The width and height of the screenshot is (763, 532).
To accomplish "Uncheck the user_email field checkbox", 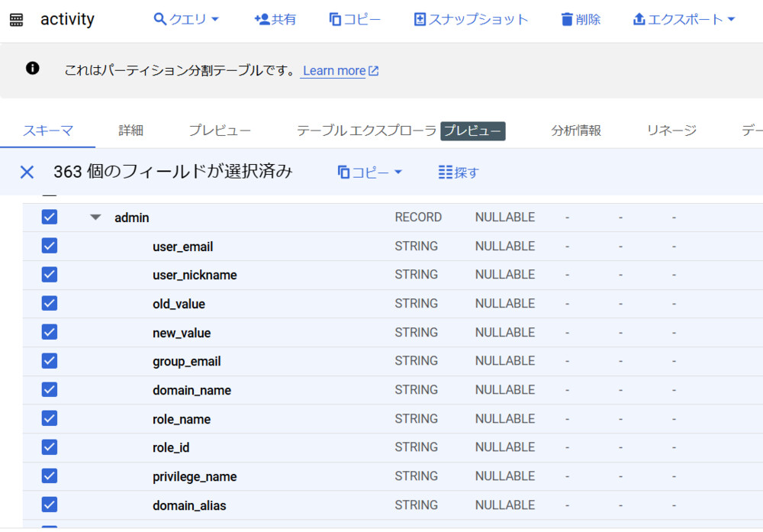I will point(50,246).
